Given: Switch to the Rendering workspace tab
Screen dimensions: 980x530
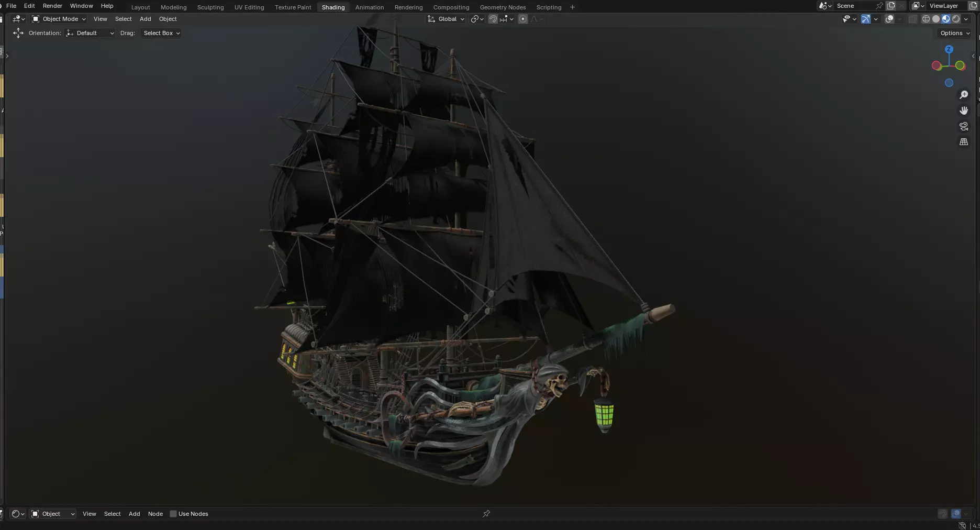Looking at the screenshot, I should (408, 7).
